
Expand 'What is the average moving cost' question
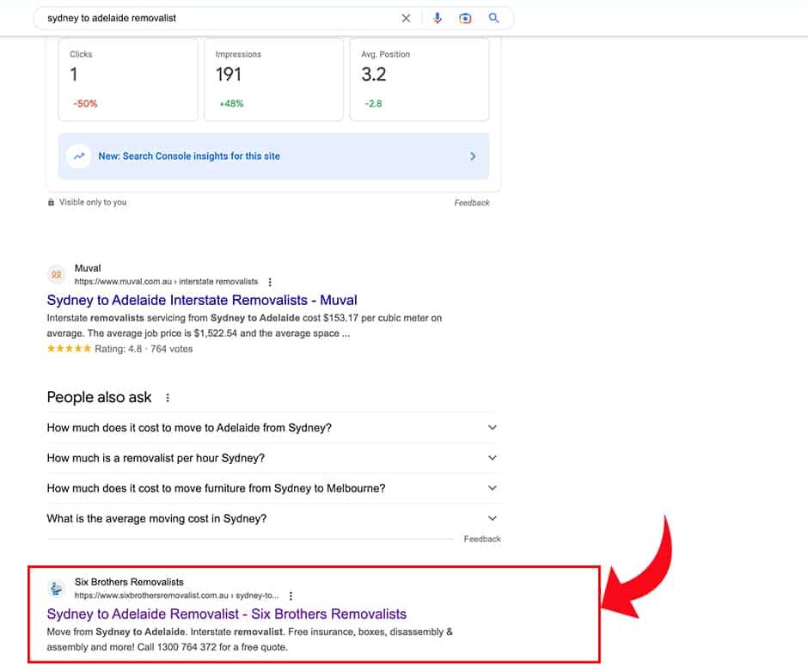492,518
